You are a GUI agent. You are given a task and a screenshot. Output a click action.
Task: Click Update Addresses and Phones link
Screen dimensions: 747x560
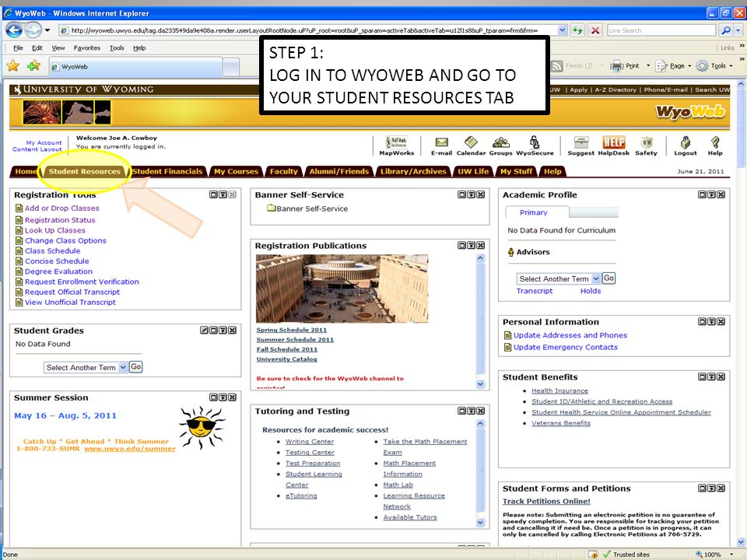coord(570,335)
